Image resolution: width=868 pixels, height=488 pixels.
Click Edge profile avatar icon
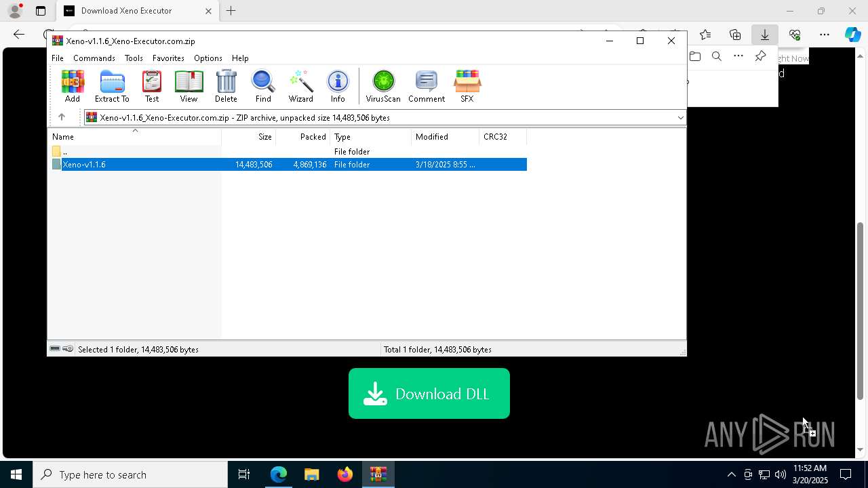tap(15, 11)
